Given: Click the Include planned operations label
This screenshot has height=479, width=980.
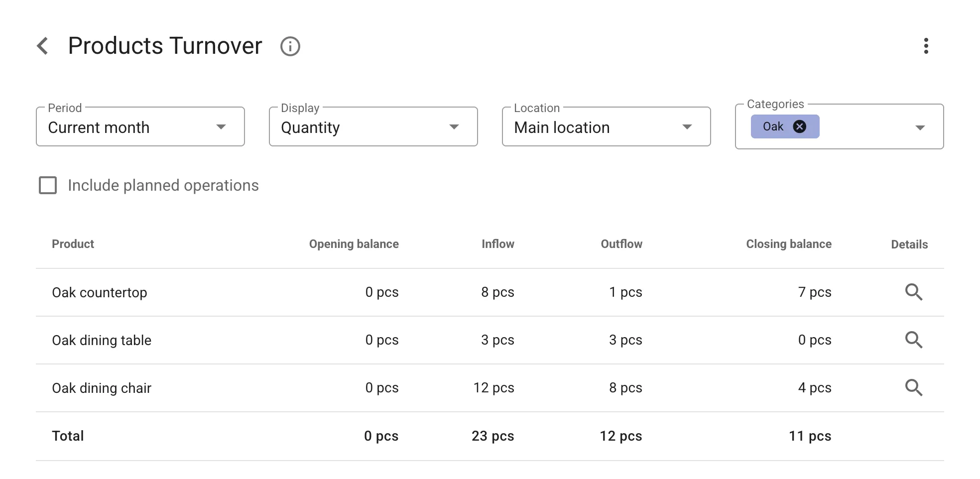Looking at the screenshot, I should pyautogui.click(x=163, y=185).
